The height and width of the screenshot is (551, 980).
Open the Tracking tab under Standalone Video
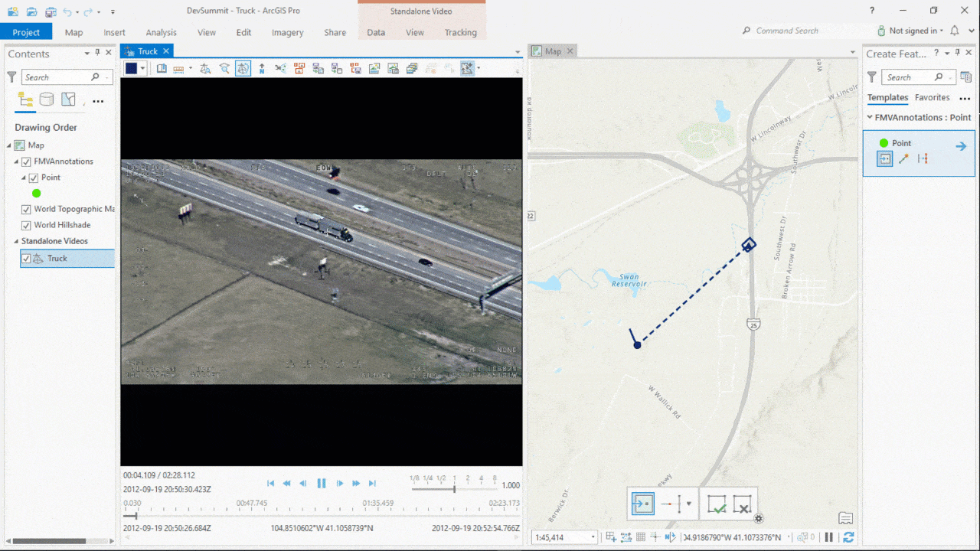tap(461, 32)
